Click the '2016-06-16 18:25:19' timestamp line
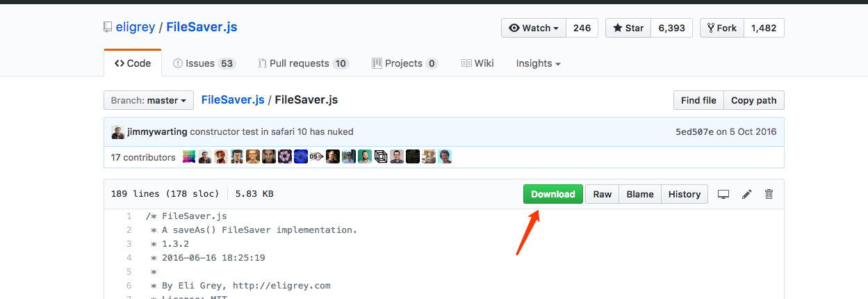This screenshot has height=299, width=868. click(x=208, y=257)
